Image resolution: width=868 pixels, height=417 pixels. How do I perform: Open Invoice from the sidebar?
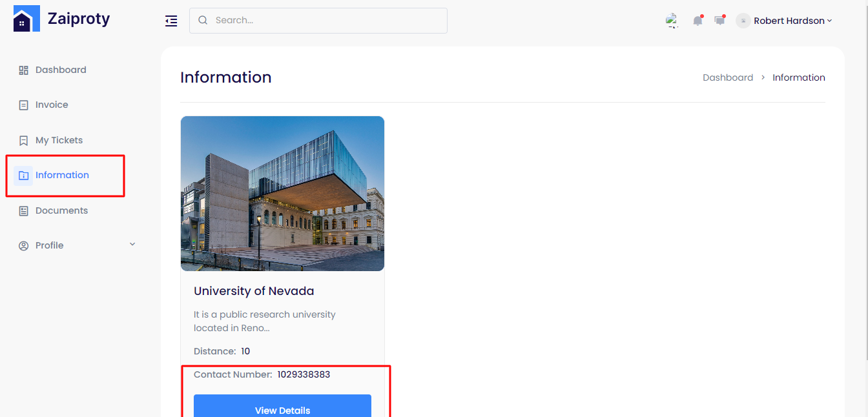52,105
